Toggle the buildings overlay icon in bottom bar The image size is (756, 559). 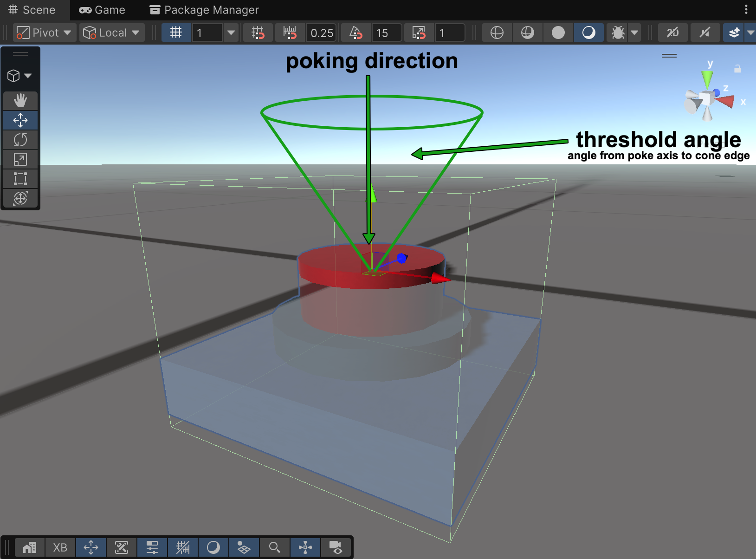click(x=30, y=547)
